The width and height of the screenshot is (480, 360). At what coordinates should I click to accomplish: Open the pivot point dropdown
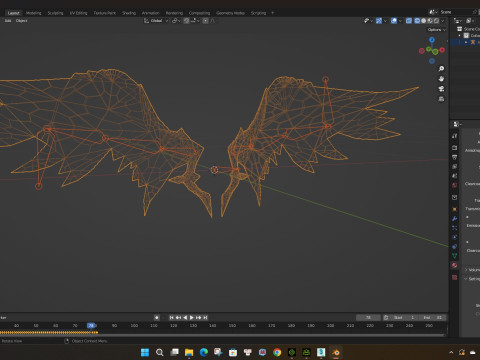click(x=176, y=21)
